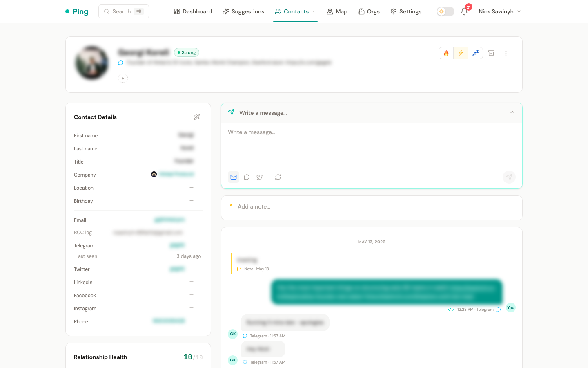Archive the contact with the box icon
This screenshot has height=368, width=588.
(x=491, y=53)
